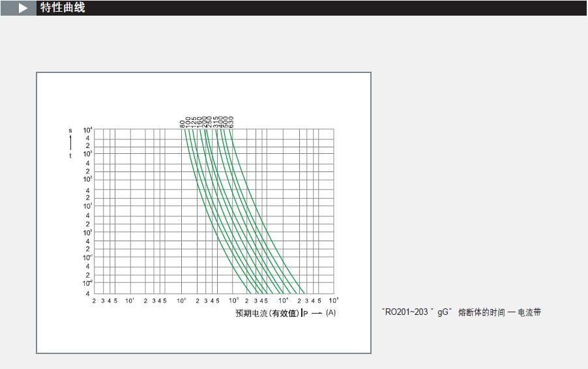Viewport: 588px width, 369px height.
Task: Click the 10² tick on horizontal axis
Action: (181, 301)
